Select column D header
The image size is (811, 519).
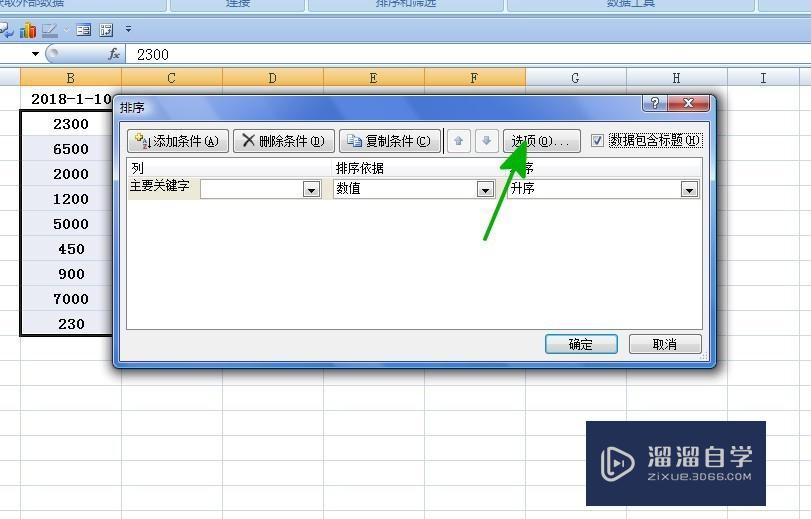click(x=273, y=78)
